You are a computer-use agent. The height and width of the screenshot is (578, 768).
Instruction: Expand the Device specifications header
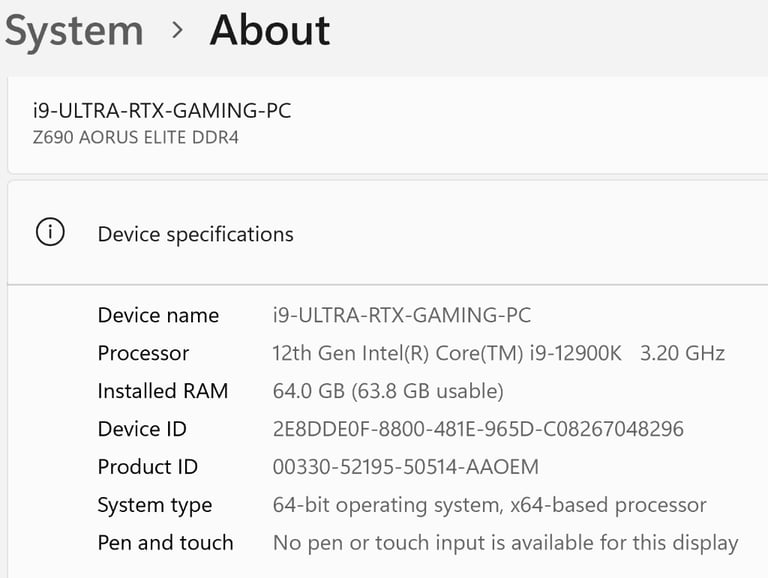tap(388, 233)
